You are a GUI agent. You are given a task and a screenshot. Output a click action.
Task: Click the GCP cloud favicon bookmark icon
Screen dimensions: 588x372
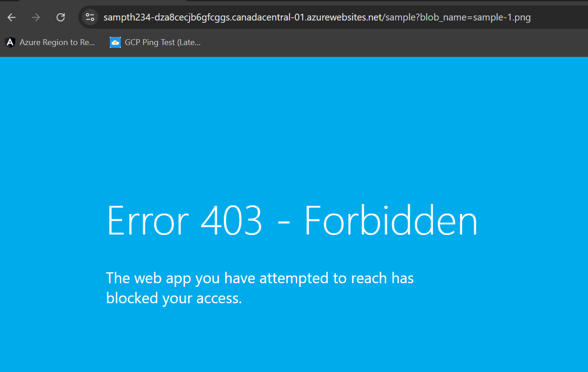115,42
